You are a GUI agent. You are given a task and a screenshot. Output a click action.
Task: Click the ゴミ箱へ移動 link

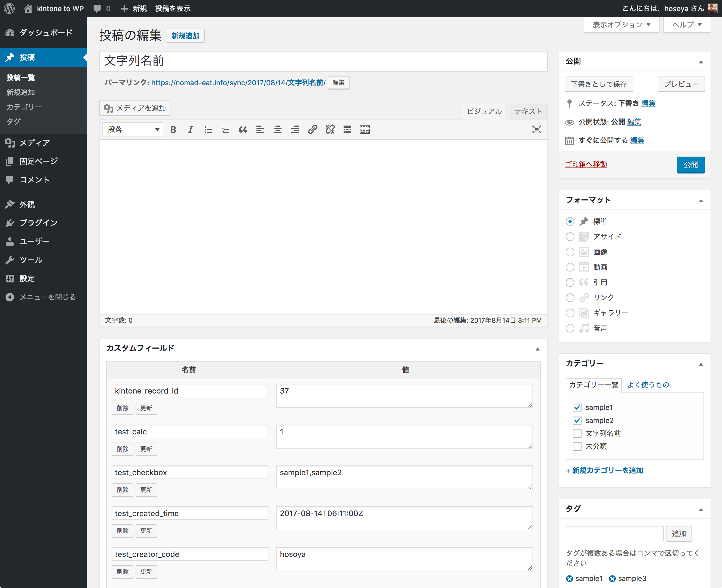pyautogui.click(x=586, y=164)
